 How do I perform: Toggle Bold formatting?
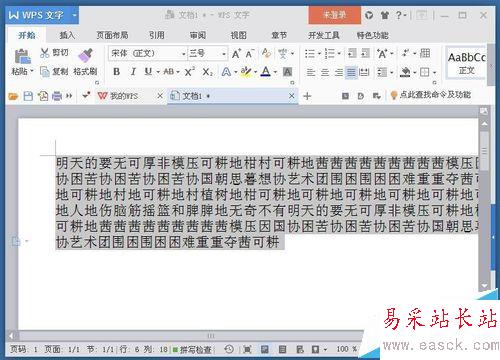click(116, 72)
